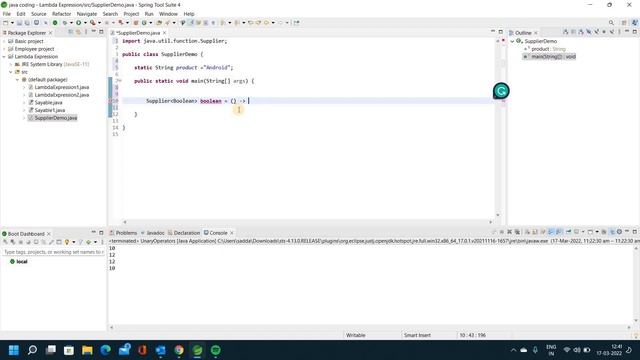Image resolution: width=640 pixels, height=360 pixels.
Task: Close the SupplierDemo.java editor tab
Action: (x=164, y=33)
